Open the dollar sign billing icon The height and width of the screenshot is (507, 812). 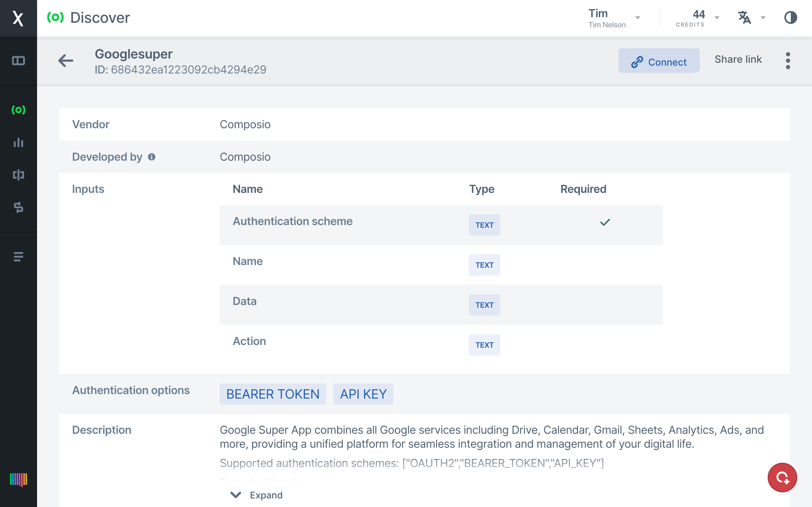point(18,207)
